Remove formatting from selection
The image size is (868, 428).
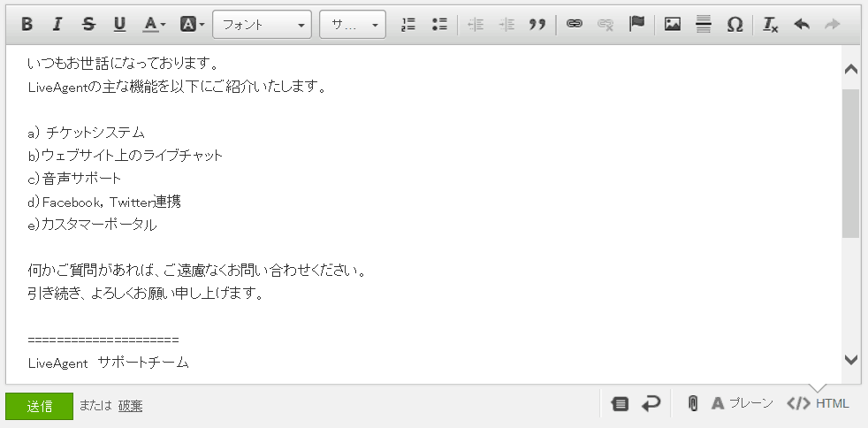click(x=770, y=25)
